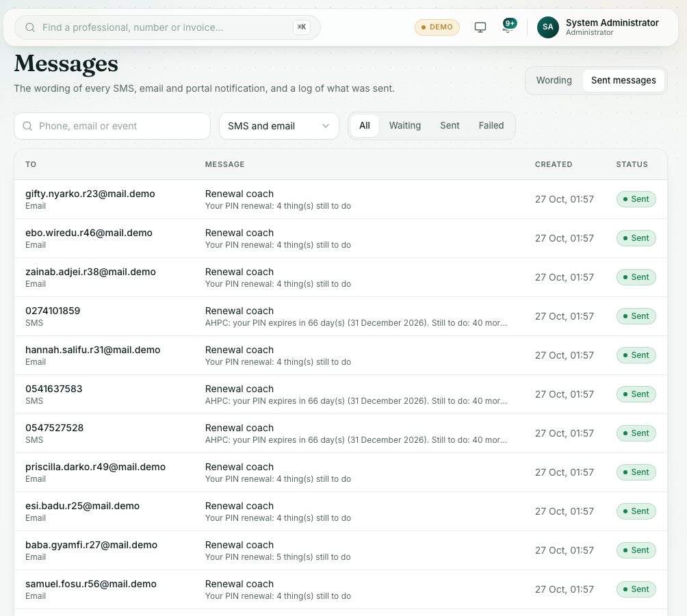Click the Messages page heading
Image resolution: width=687 pixels, height=616 pixels.
(x=66, y=64)
